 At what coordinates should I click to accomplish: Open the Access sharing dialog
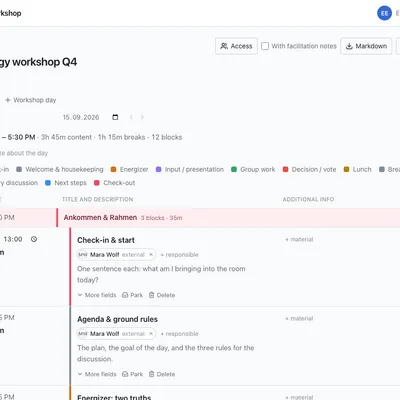point(236,46)
